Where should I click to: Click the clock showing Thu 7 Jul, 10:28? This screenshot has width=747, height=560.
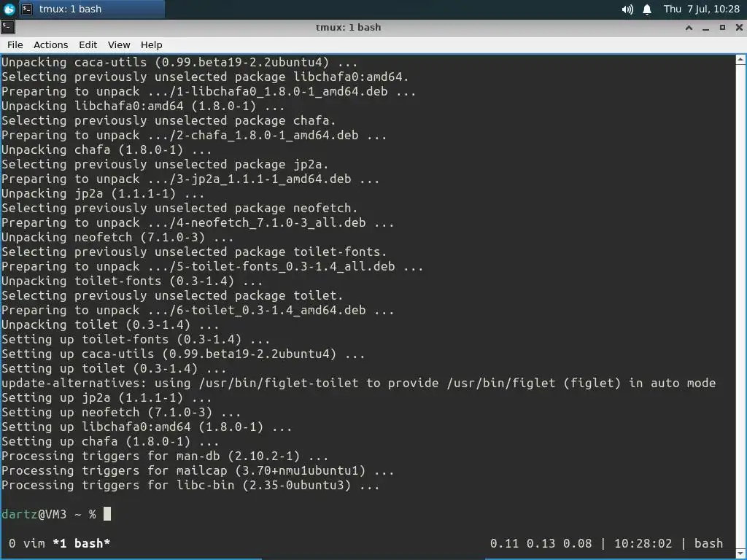click(x=701, y=9)
